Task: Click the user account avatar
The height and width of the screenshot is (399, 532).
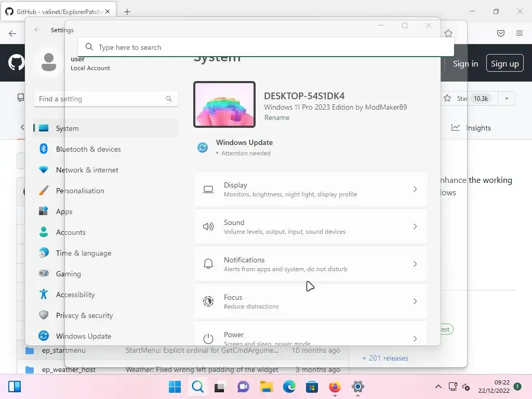Action: click(48, 62)
